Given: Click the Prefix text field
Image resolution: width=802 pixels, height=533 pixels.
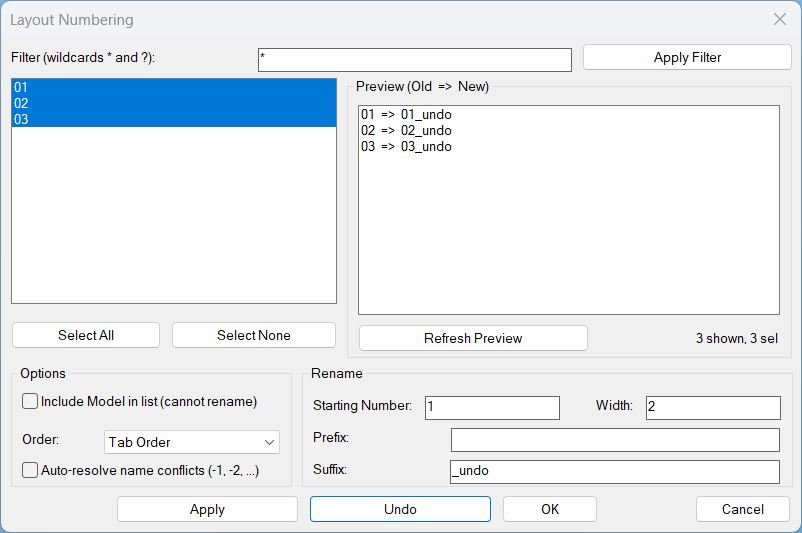Looking at the screenshot, I should point(614,439).
